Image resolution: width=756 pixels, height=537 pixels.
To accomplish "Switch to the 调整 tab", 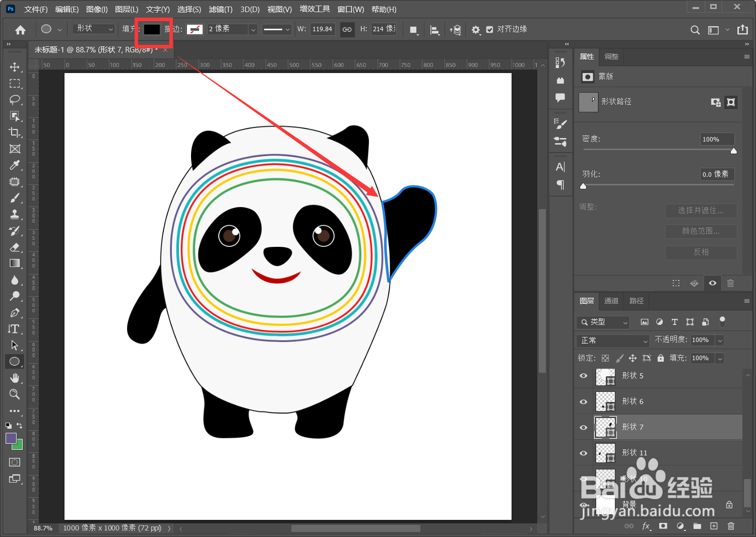I will pyautogui.click(x=611, y=56).
